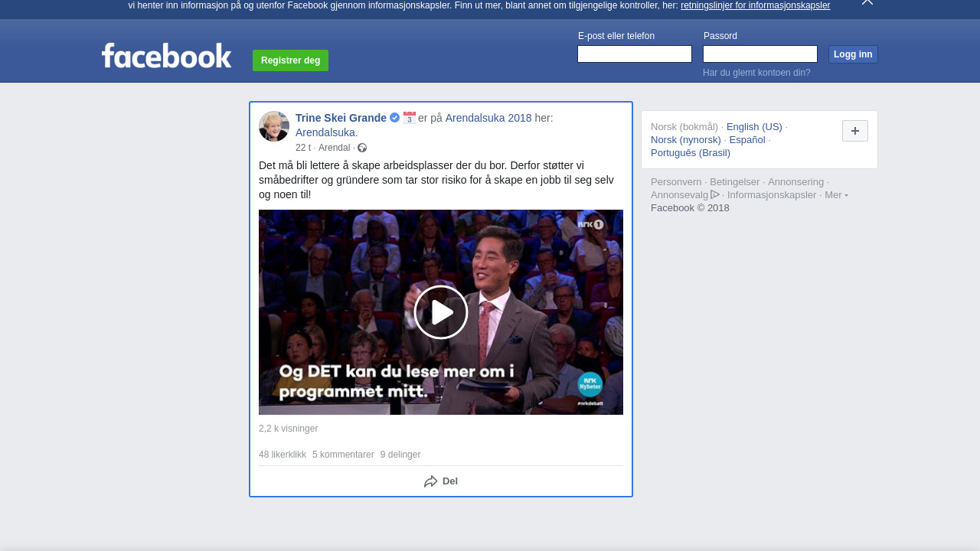
Task: Click the green Registrer deg button
Action: 290,60
